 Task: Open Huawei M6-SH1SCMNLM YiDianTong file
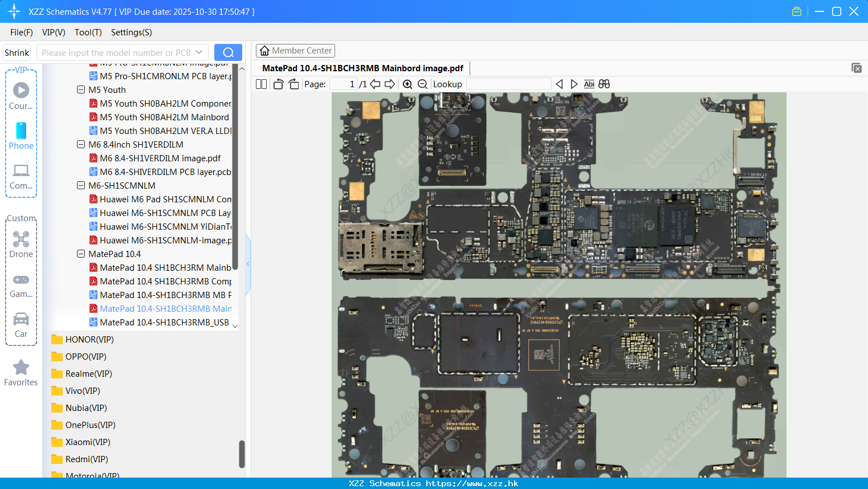pyautogui.click(x=160, y=226)
